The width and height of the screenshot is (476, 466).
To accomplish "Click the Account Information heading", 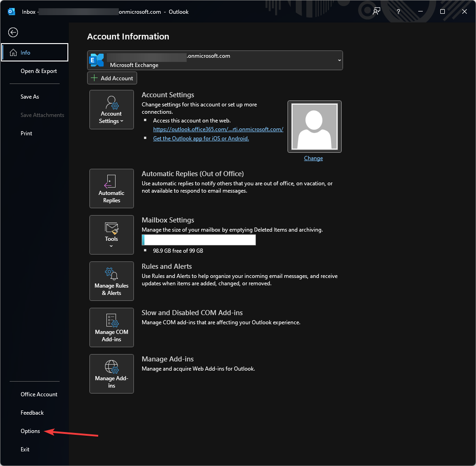I will (x=128, y=36).
